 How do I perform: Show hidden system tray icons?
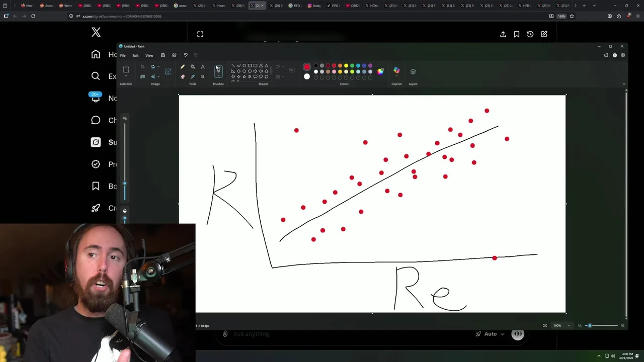(599, 356)
